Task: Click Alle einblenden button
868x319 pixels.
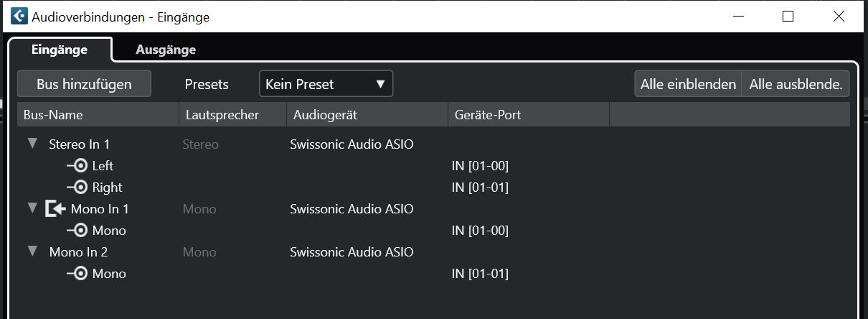Action: [688, 84]
